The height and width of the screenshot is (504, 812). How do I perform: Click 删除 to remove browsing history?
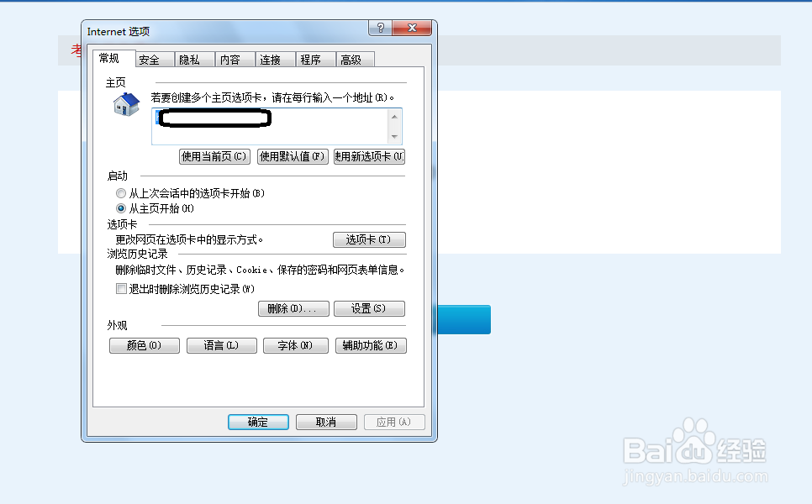(293, 308)
